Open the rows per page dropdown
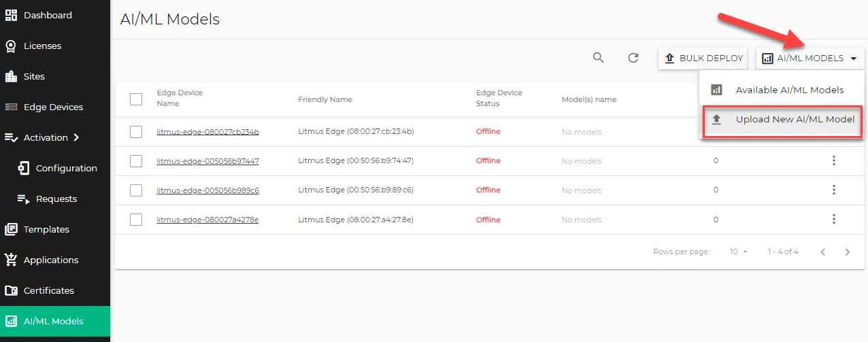Image resolution: width=868 pixels, height=342 pixels. [x=738, y=252]
